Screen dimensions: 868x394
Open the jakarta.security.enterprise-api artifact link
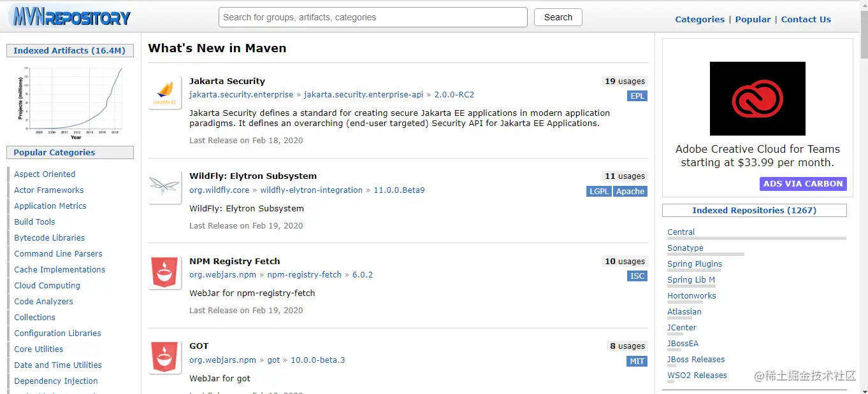tap(363, 94)
